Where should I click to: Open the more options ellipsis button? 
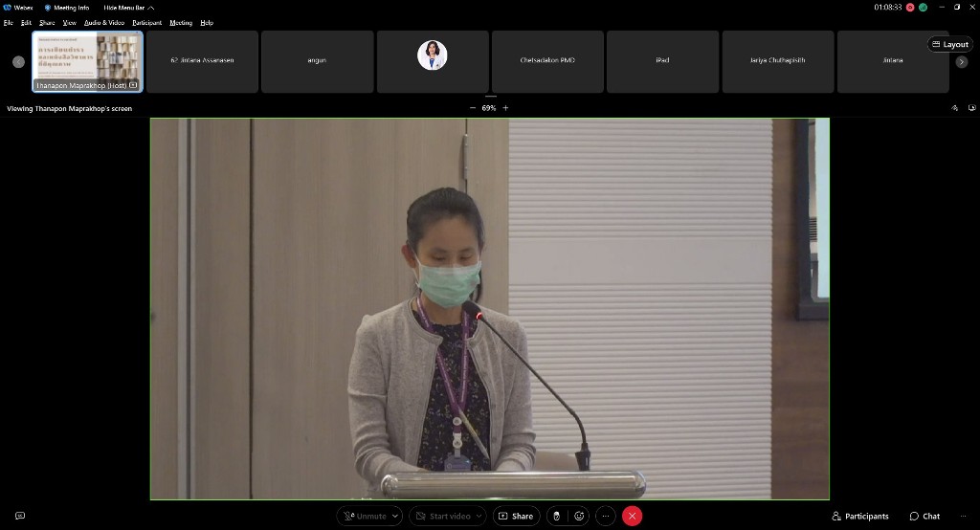[x=605, y=516]
